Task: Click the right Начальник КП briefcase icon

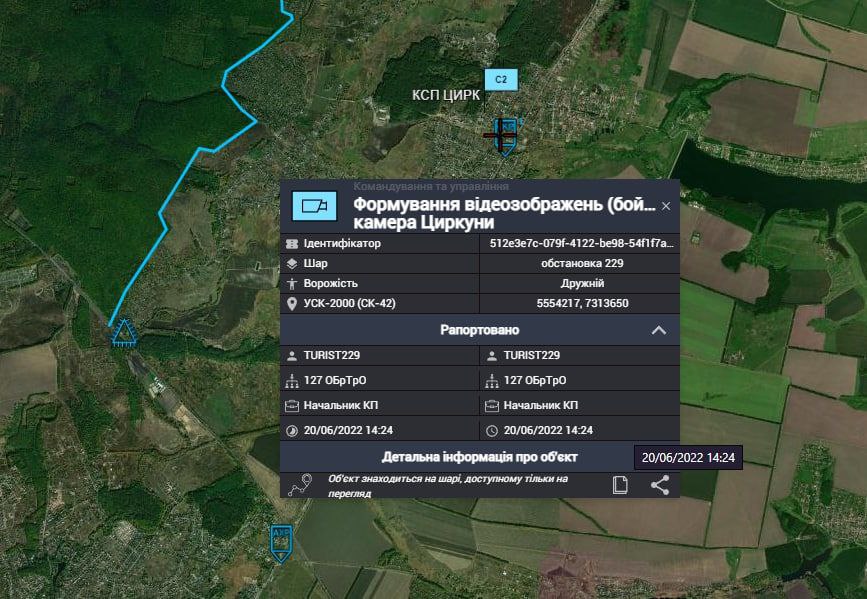Action: [x=492, y=406]
